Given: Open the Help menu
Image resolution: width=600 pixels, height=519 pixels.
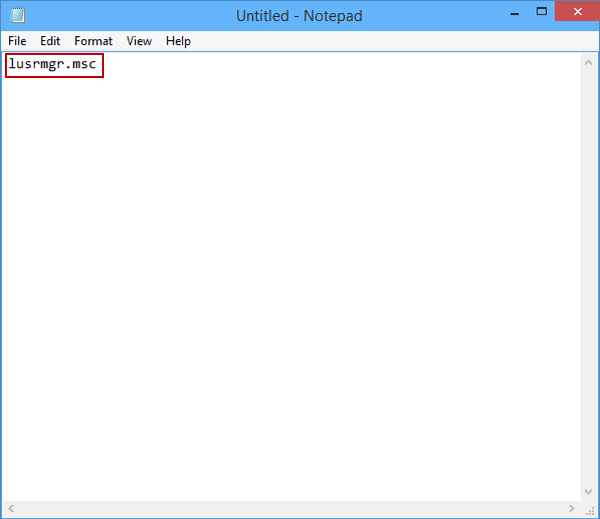Looking at the screenshot, I should 178,41.
